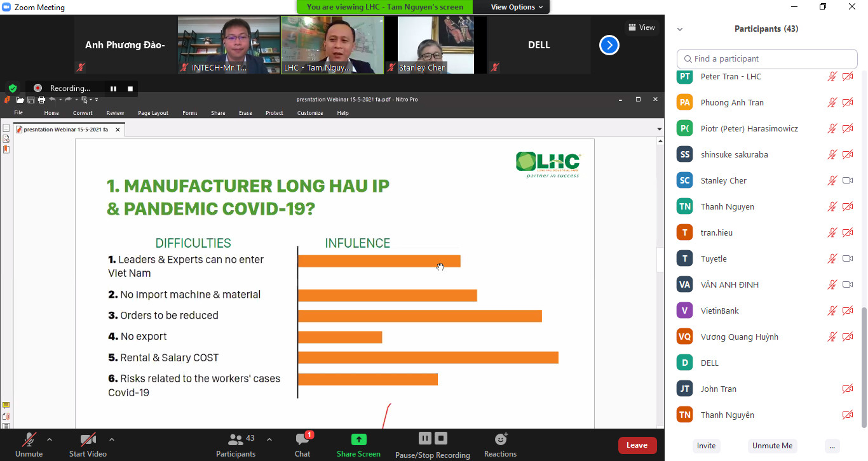Stop recording from the top Recording bar

130,89
